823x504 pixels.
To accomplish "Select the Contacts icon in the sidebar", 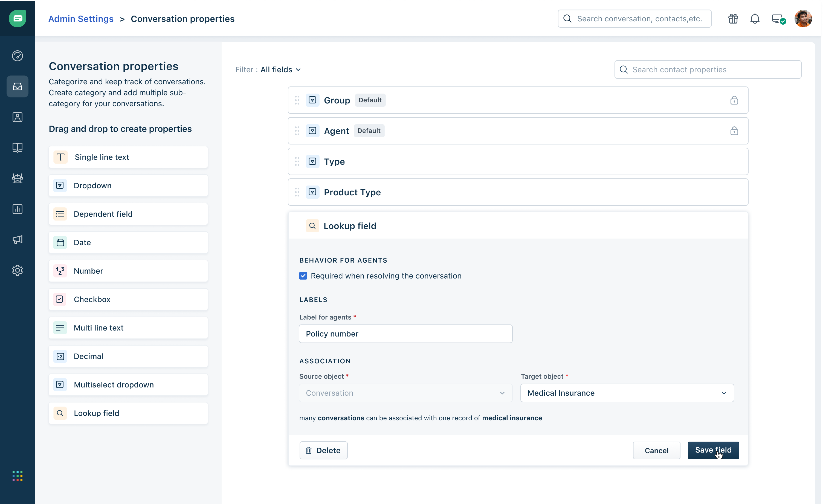I will click(x=17, y=117).
